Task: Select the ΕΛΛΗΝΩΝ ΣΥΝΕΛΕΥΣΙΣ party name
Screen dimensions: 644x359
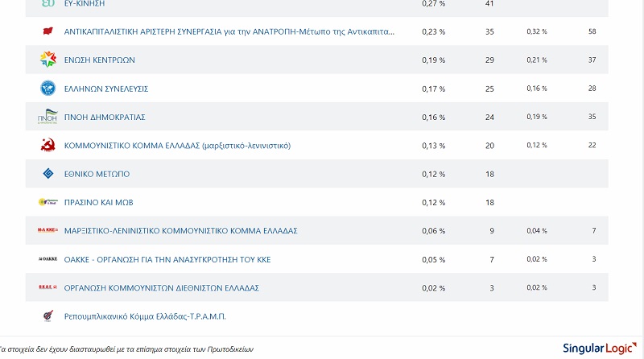Action: point(105,89)
